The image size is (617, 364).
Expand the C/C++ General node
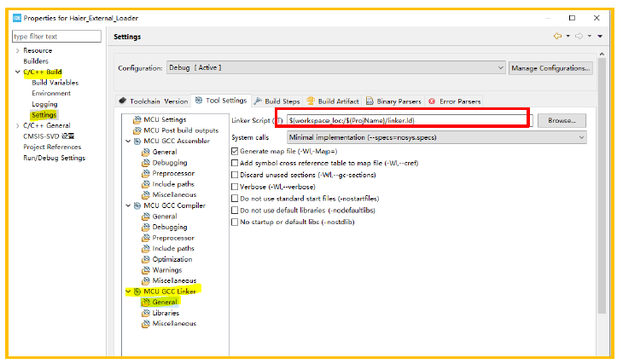point(17,126)
